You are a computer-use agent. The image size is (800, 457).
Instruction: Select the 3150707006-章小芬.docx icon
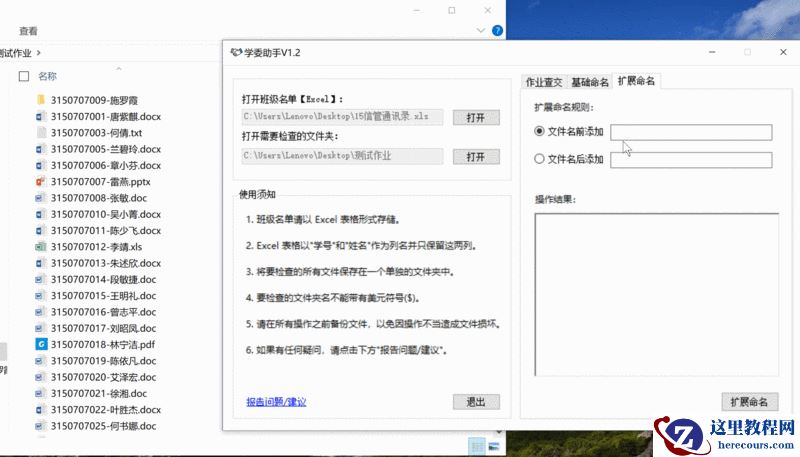[x=41, y=165]
